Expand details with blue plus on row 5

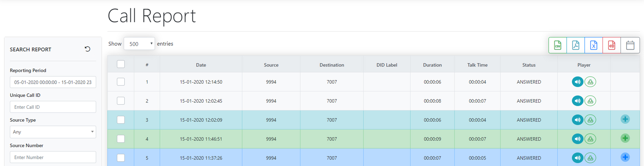625,157
